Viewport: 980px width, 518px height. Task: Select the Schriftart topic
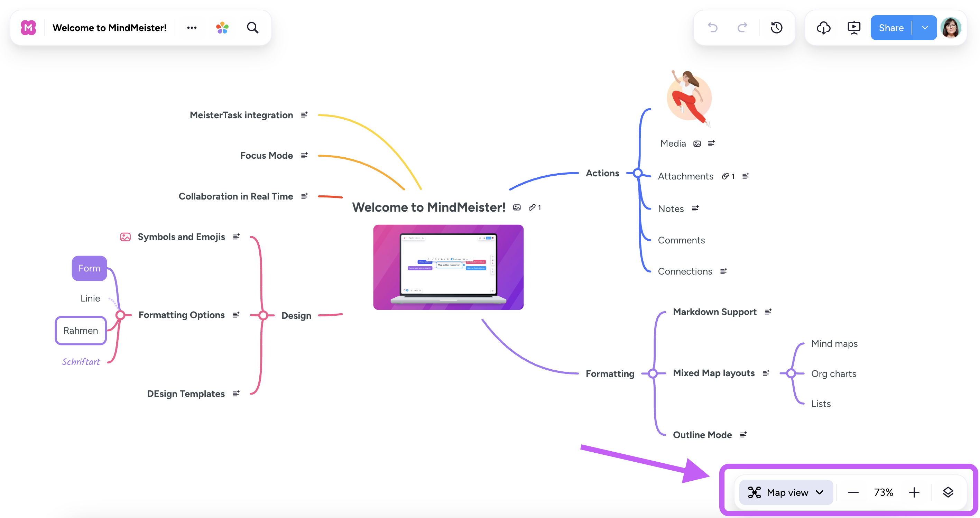(81, 362)
